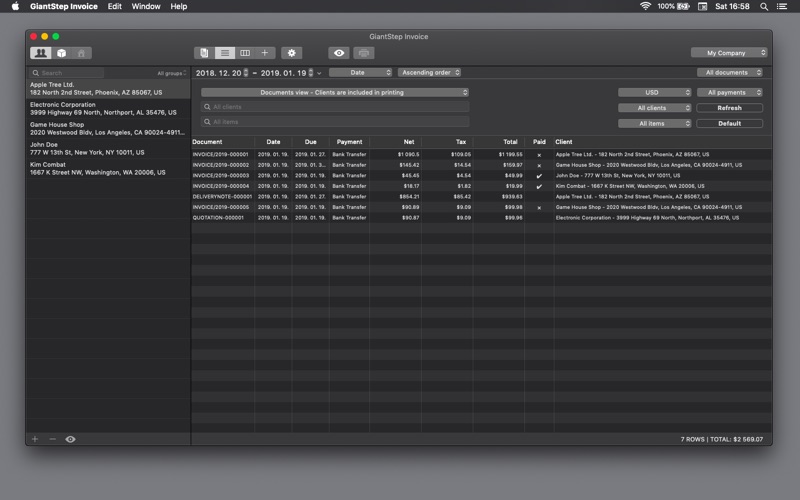Open the All groups dropdown
Image resolution: width=800 pixels, height=500 pixels.
(171, 73)
